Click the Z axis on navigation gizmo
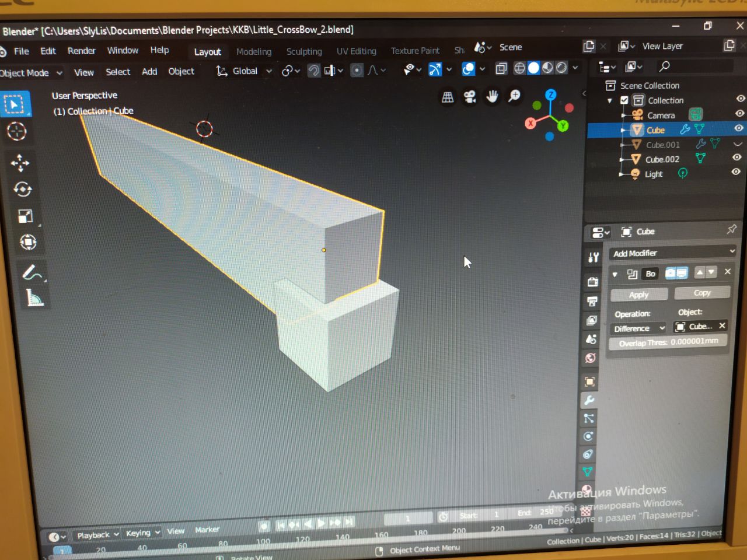The width and height of the screenshot is (747, 560). [x=551, y=94]
